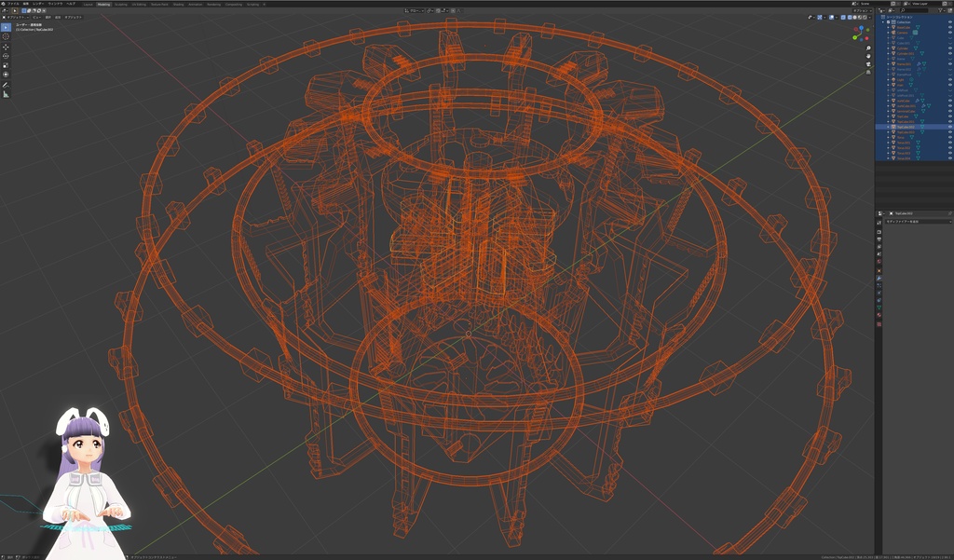Open shading options dropdown arrow
The image size is (954, 560).
click(869, 17)
